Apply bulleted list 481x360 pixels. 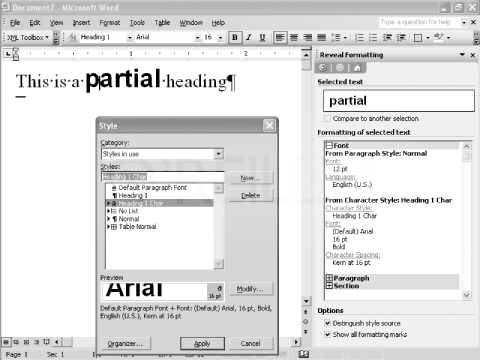(x=373, y=37)
